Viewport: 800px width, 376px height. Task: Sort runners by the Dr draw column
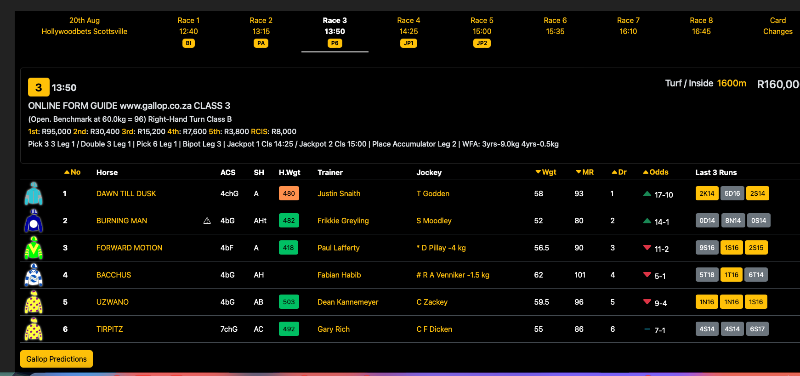pyautogui.click(x=619, y=172)
